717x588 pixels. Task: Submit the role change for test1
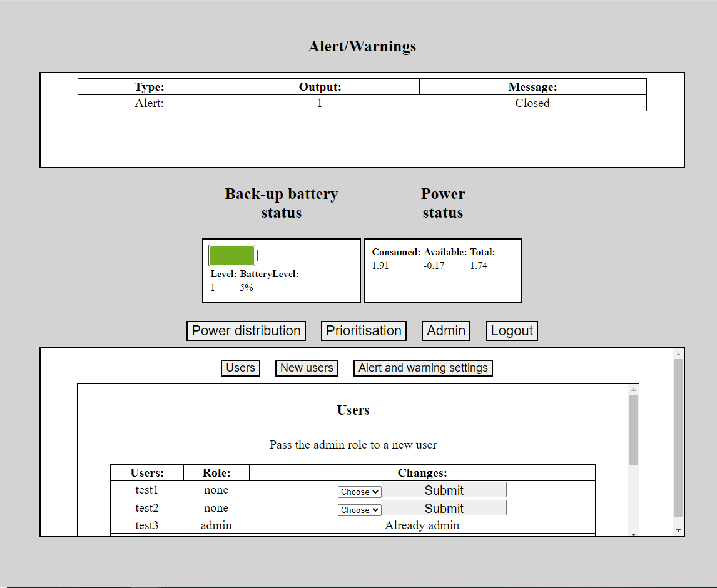[x=444, y=490]
